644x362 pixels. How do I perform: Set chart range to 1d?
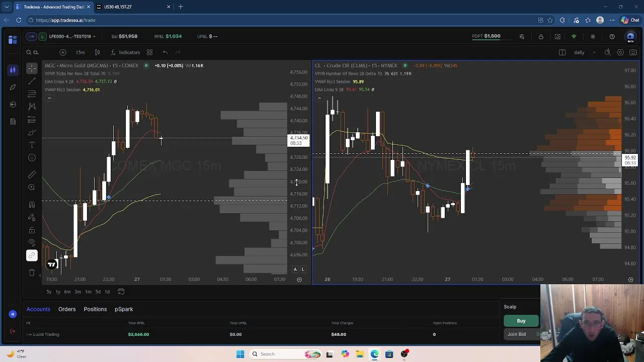[107, 292]
